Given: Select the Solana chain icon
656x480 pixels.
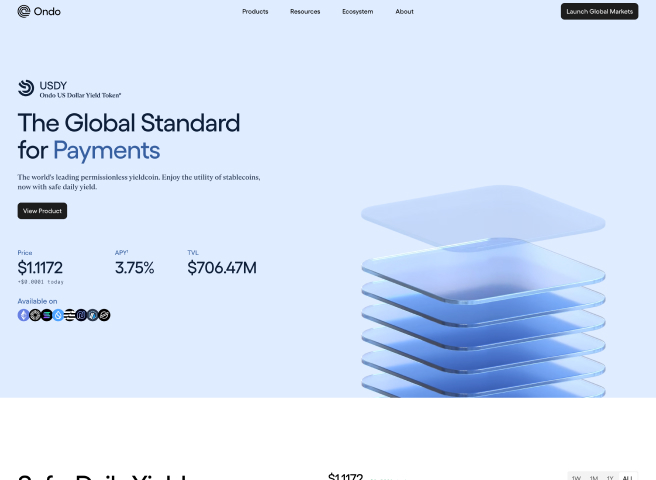Looking at the screenshot, I should point(47,315).
